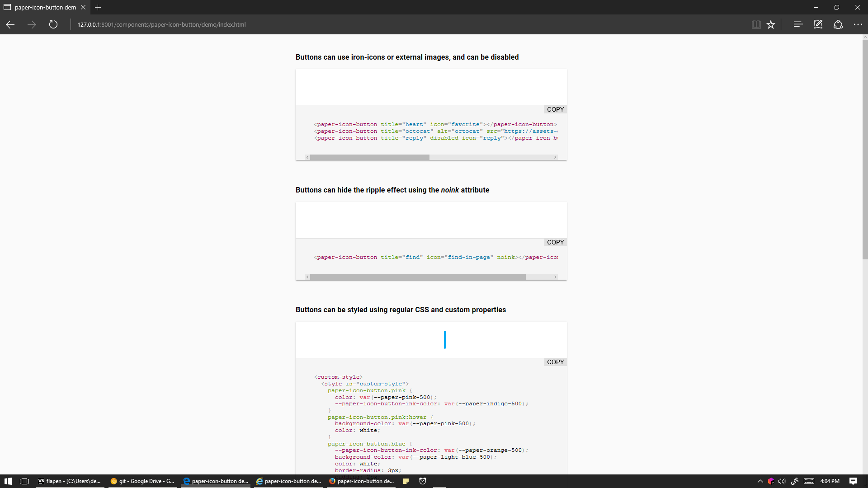The height and width of the screenshot is (488, 868).
Task: Start a Web Note with the pen icon
Action: click(817, 24)
